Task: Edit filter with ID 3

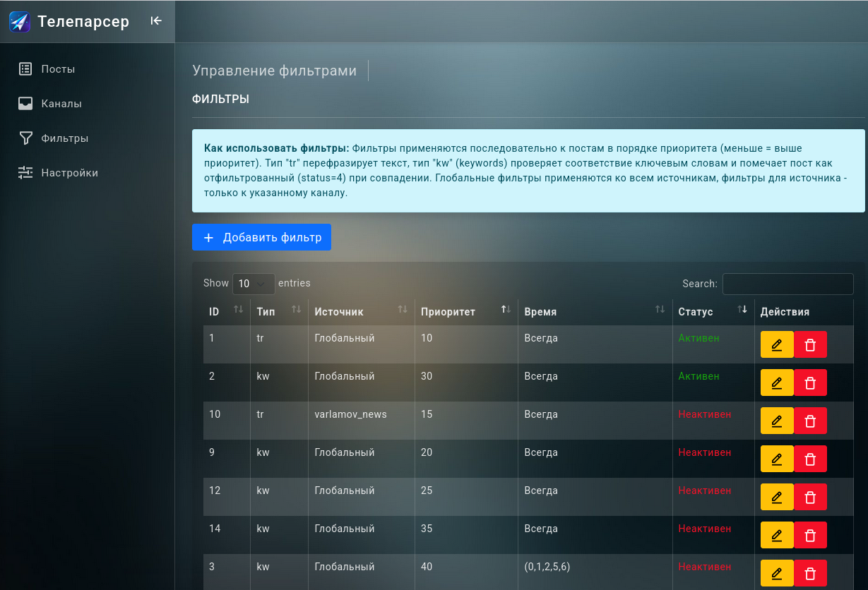Action: pos(777,573)
